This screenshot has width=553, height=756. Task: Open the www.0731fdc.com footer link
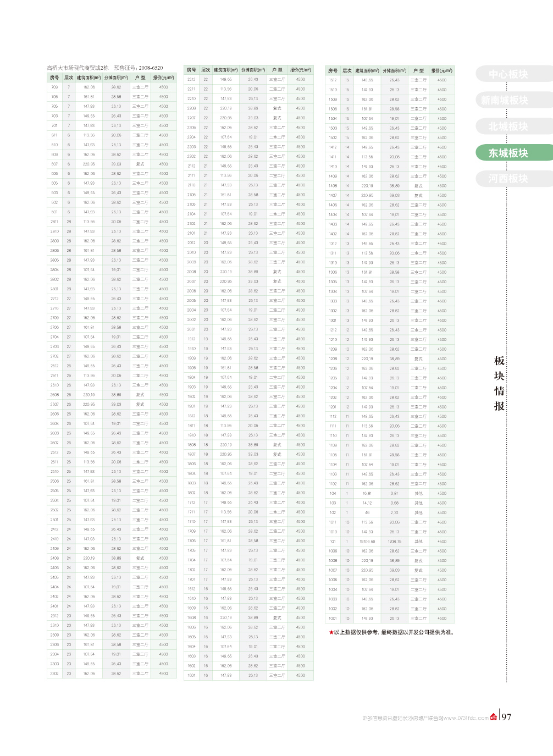466,718
